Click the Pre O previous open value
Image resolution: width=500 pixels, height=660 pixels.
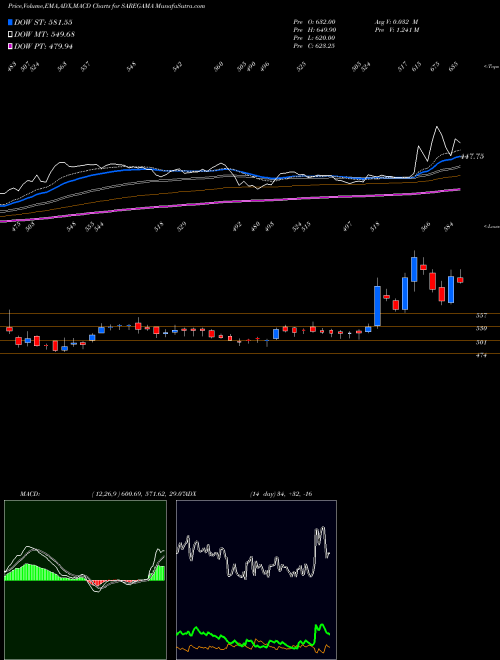point(326,21)
